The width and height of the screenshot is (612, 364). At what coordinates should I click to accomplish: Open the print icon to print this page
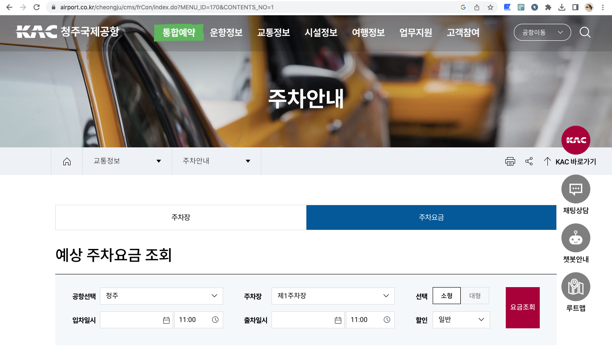[x=510, y=161]
